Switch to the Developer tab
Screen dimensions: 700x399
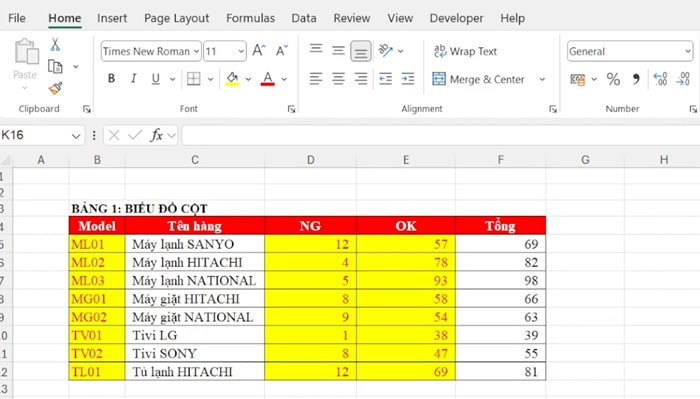pyautogui.click(x=456, y=18)
